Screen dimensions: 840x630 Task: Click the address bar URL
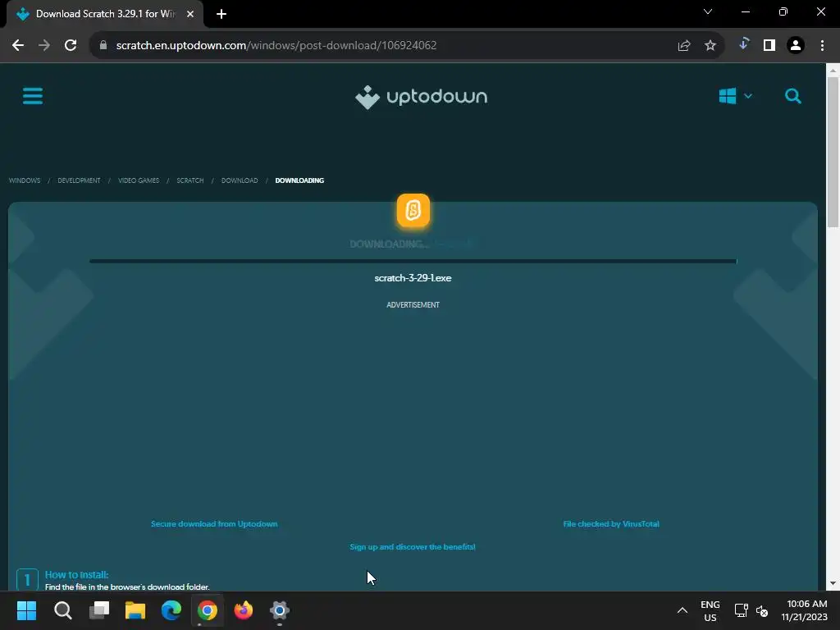(276, 46)
